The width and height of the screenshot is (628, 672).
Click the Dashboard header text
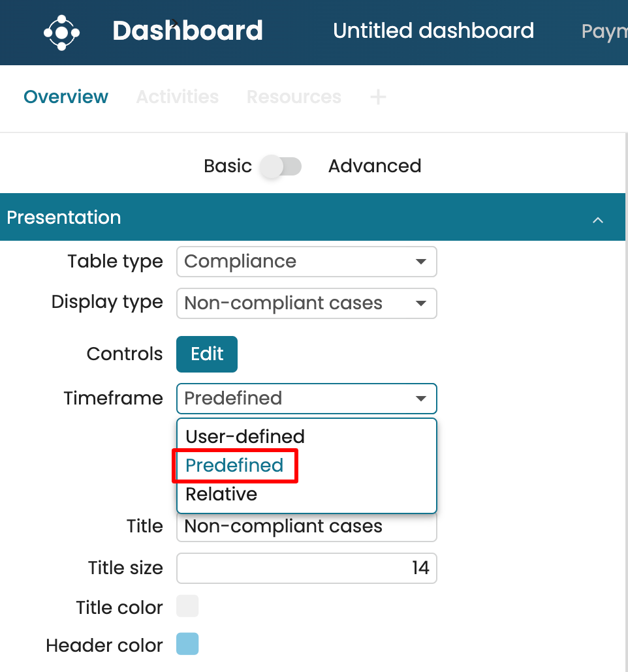tap(187, 31)
